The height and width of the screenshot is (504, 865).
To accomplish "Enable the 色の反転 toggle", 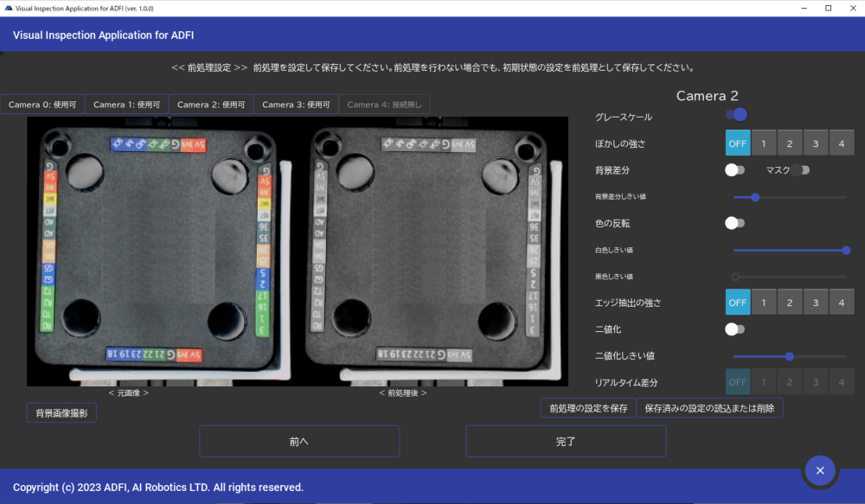I will 734,223.
